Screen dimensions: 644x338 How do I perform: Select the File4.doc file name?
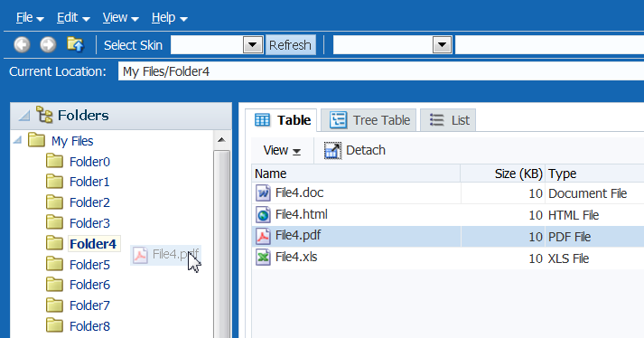click(x=299, y=192)
